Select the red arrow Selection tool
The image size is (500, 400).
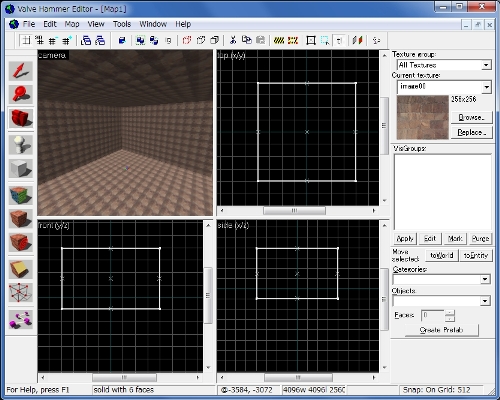(21, 71)
